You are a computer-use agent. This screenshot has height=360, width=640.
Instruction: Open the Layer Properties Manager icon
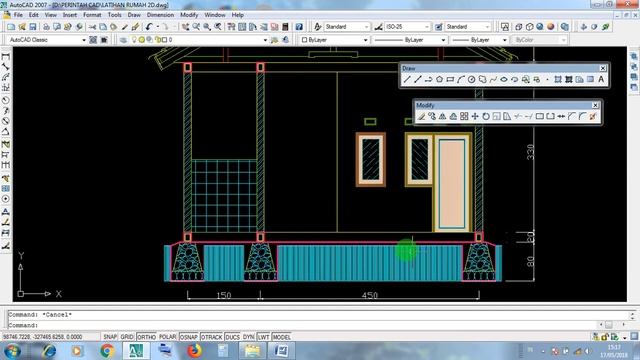coord(123,40)
